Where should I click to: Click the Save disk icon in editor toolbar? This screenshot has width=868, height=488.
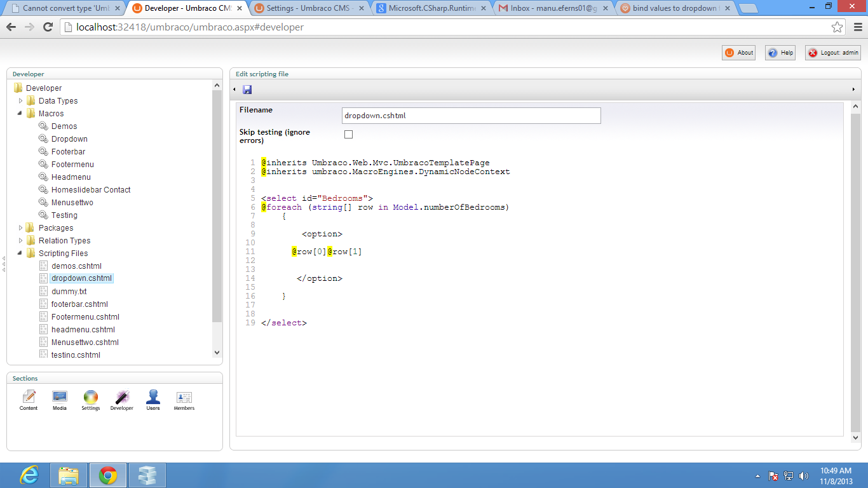coord(247,90)
